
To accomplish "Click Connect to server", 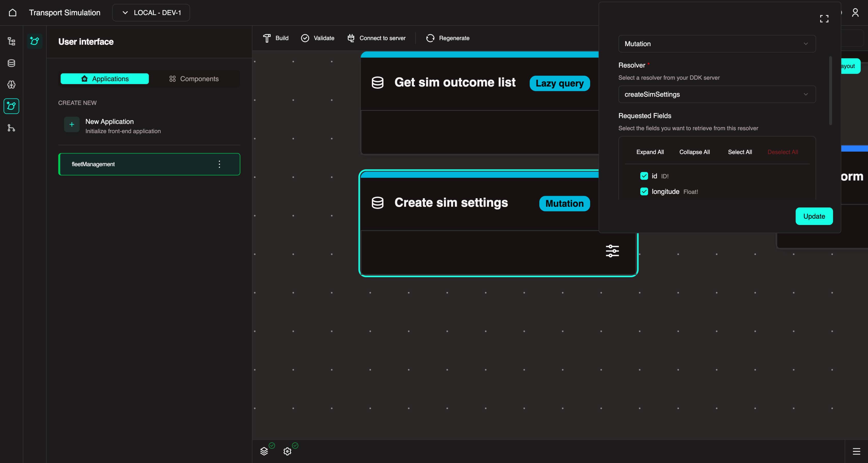I will 376,38.
